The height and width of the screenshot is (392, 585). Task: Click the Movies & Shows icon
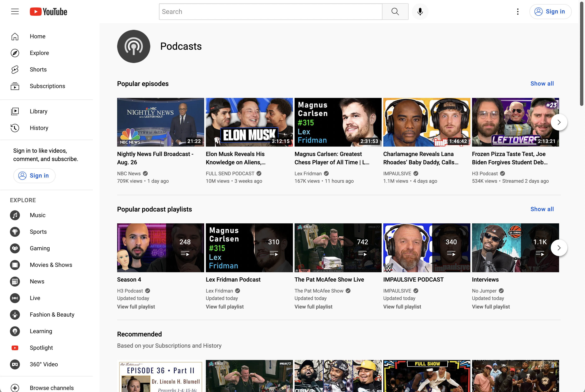(15, 265)
